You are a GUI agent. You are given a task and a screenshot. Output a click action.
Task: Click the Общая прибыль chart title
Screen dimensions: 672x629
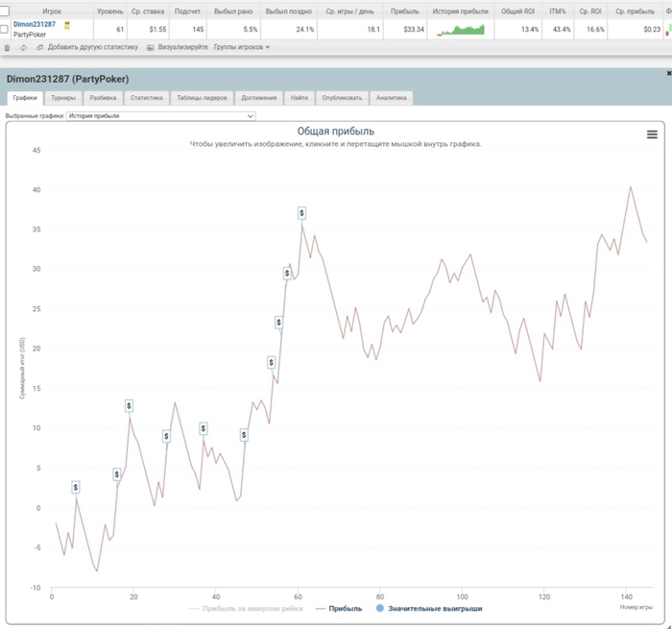tap(336, 132)
